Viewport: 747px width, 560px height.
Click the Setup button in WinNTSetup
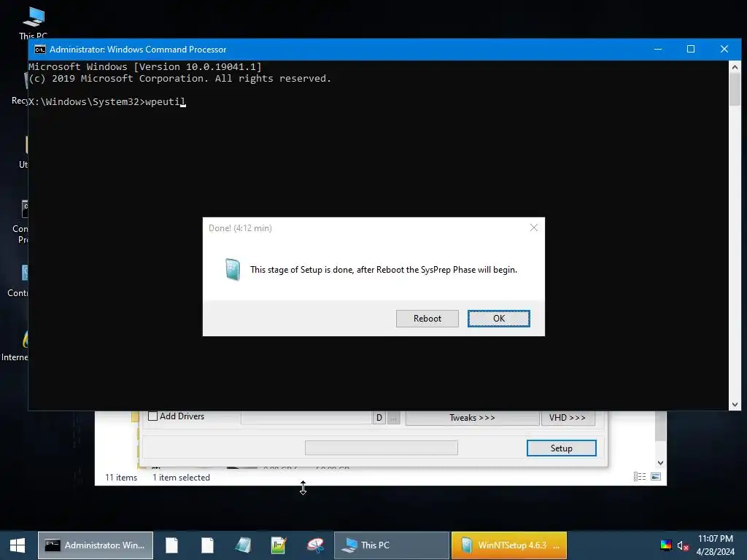pyautogui.click(x=561, y=448)
